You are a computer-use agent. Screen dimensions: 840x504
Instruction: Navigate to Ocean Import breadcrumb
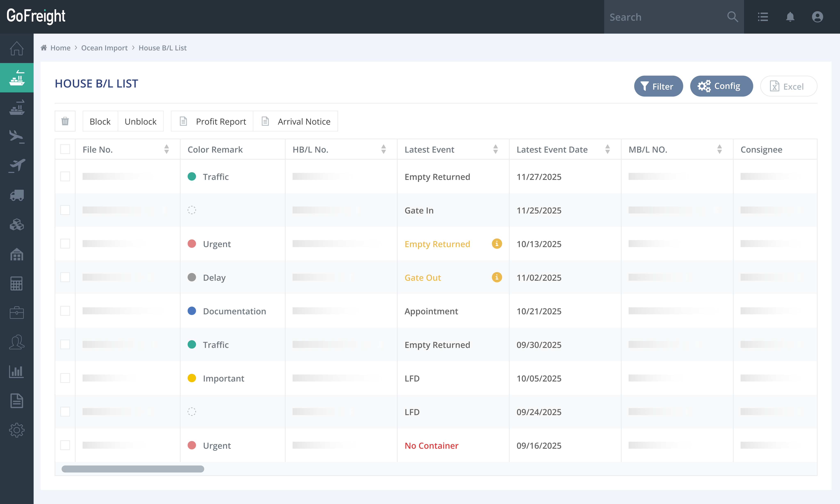pos(104,48)
